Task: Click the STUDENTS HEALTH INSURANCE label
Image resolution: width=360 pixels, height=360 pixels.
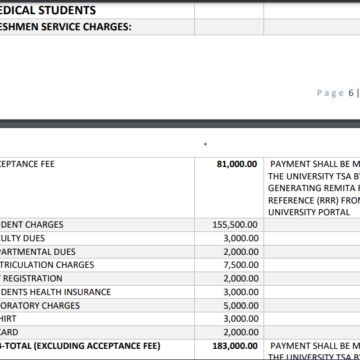Action: pyautogui.click(x=55, y=292)
